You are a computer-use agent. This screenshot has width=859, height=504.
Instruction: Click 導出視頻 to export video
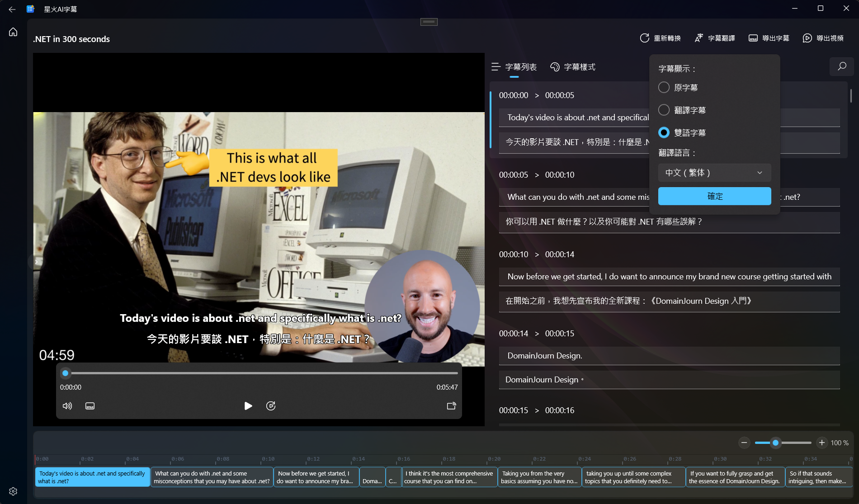pyautogui.click(x=823, y=38)
